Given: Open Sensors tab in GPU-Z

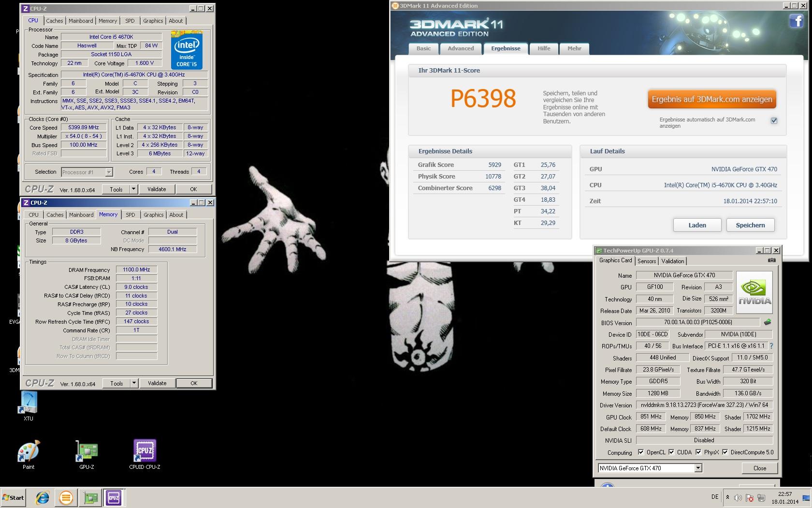Looking at the screenshot, I should 647,261.
